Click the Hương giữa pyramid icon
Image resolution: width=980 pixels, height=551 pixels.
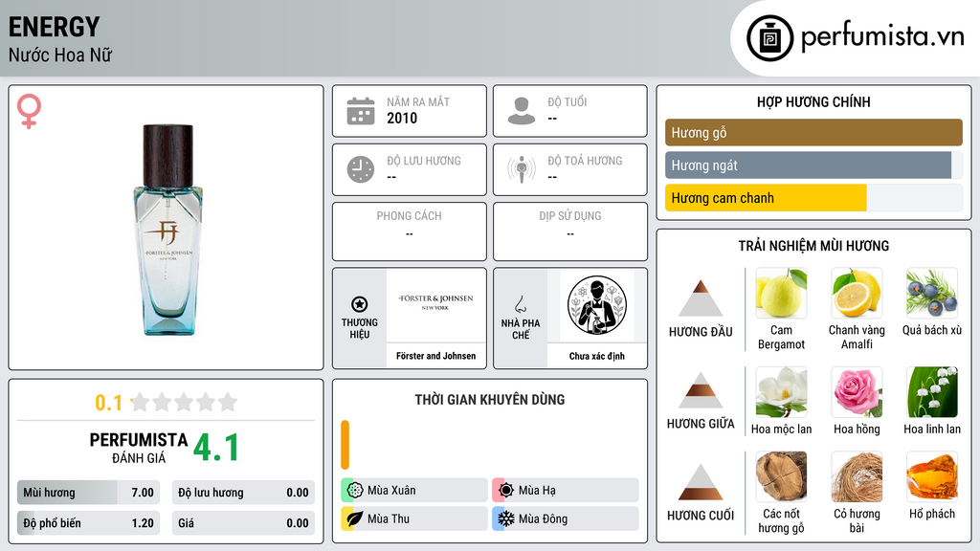tap(701, 390)
